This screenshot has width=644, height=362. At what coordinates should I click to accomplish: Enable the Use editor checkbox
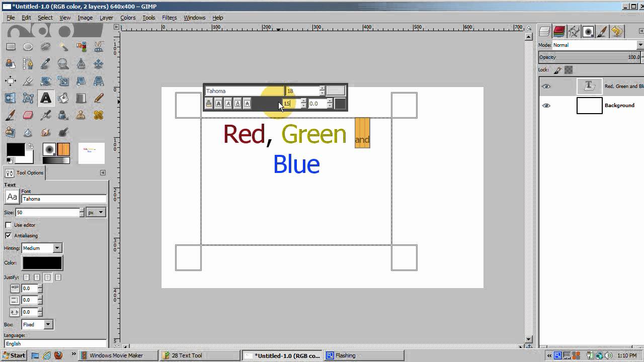pos(8,225)
